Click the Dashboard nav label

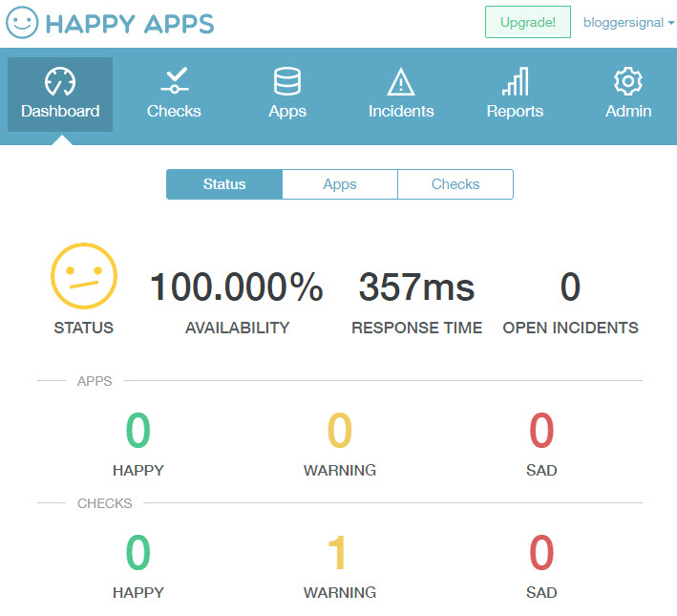coord(60,112)
